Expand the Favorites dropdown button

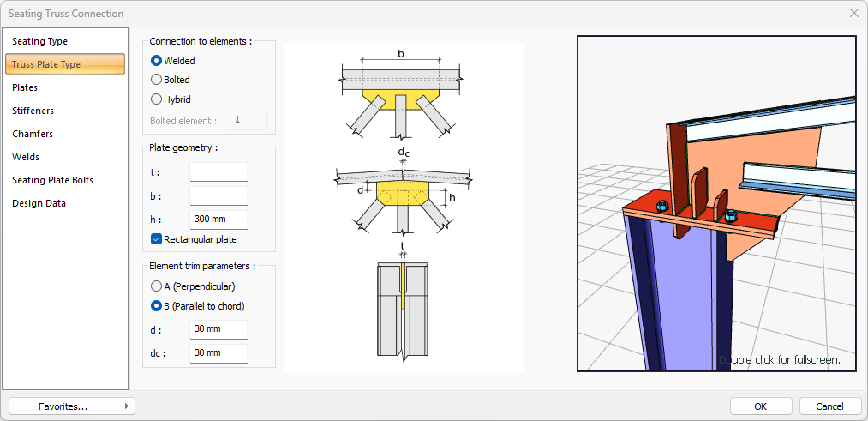click(x=71, y=406)
